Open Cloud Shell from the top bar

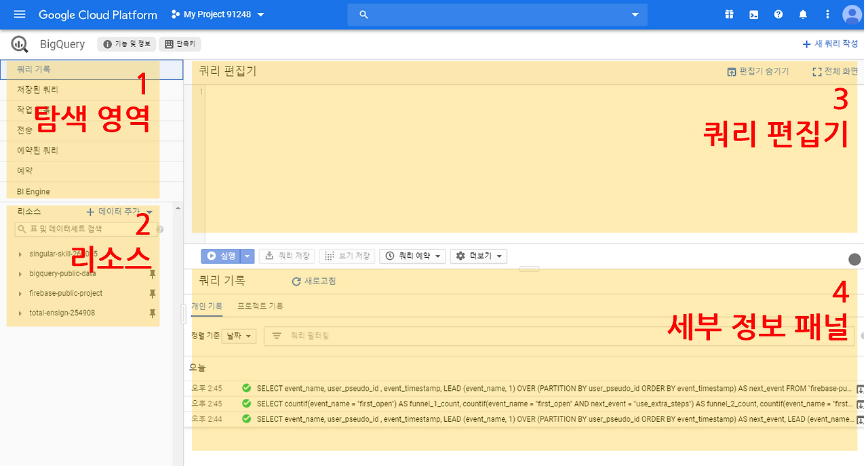pyautogui.click(x=753, y=14)
